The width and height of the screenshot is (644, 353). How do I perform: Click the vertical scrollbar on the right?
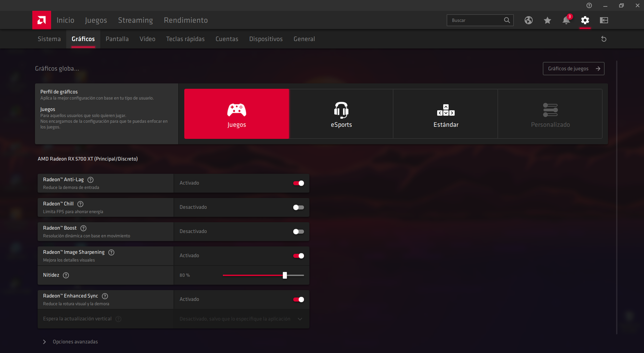(x=616, y=197)
